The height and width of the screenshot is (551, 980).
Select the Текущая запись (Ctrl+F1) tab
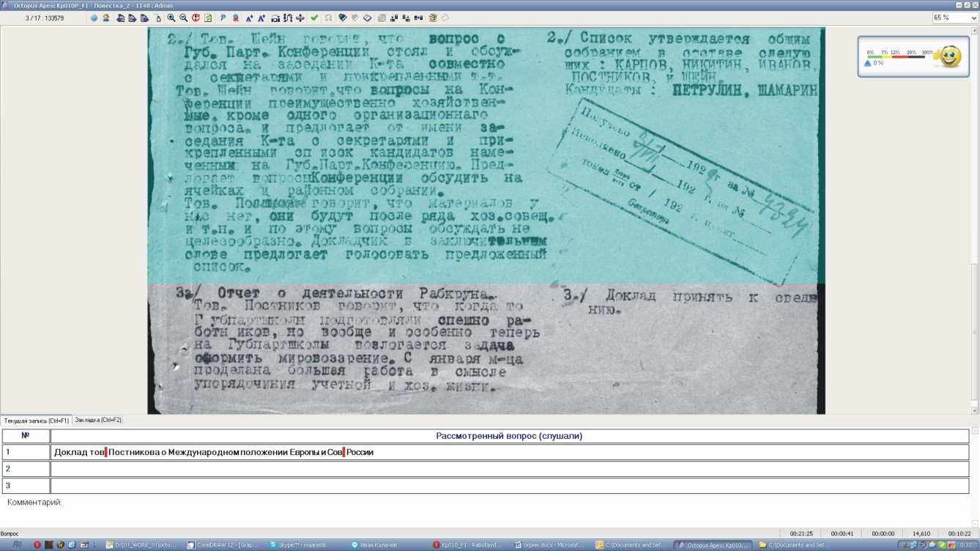pyautogui.click(x=36, y=421)
